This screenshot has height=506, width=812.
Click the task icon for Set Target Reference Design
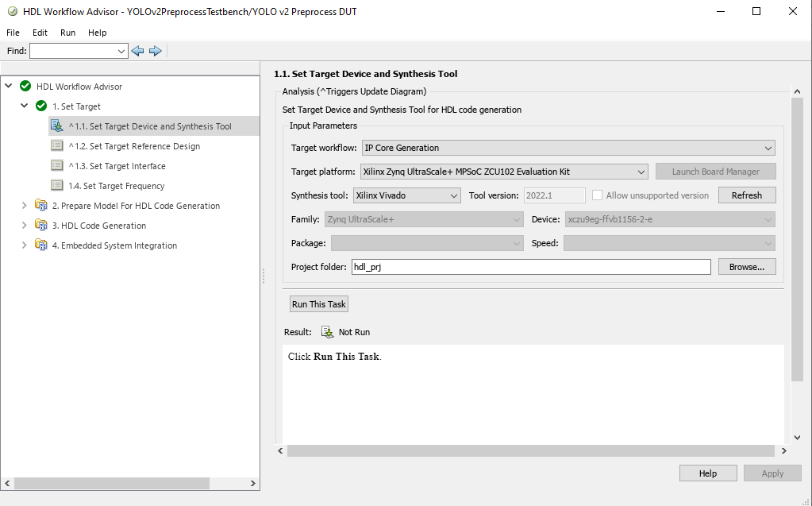[x=57, y=146]
